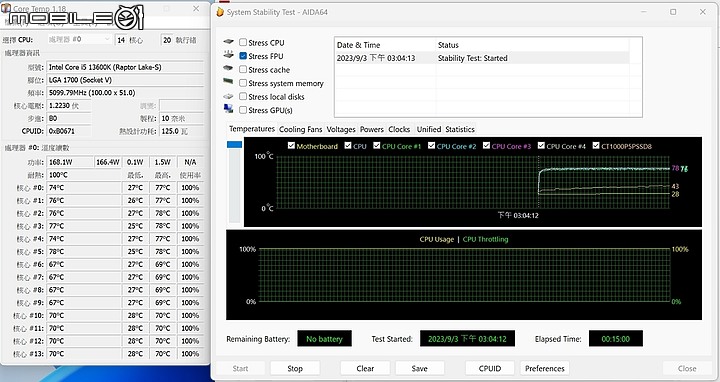Viewport: 720px width, 382px height.
Task: Click the cache chip icon beside Stress cache
Action: (x=228, y=68)
